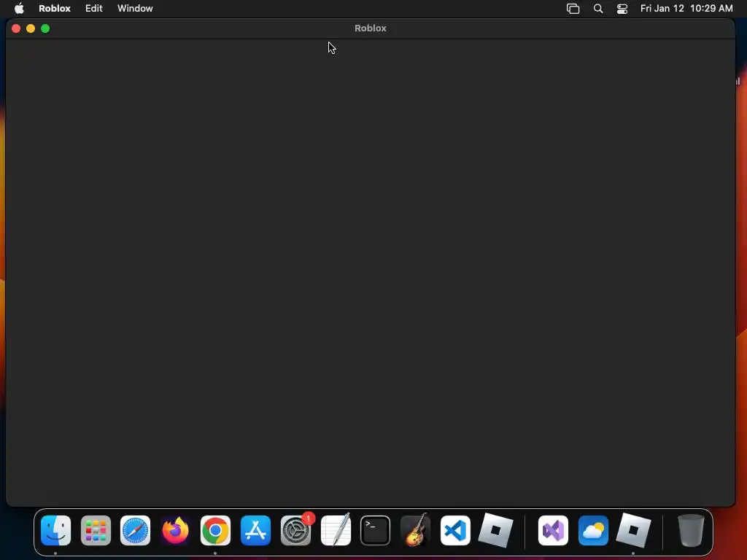Viewport: 747px width, 560px height.
Task: Click the date and time in the menu bar
Action: point(686,9)
